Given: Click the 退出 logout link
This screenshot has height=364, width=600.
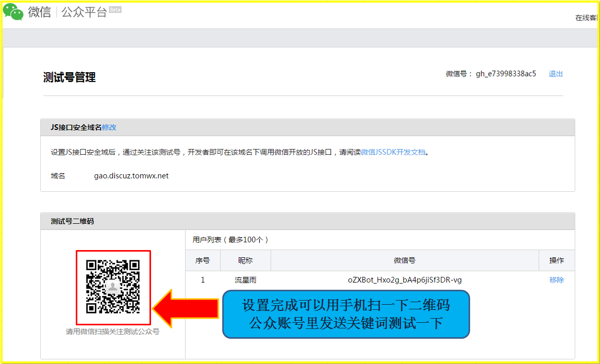Looking at the screenshot, I should (556, 74).
